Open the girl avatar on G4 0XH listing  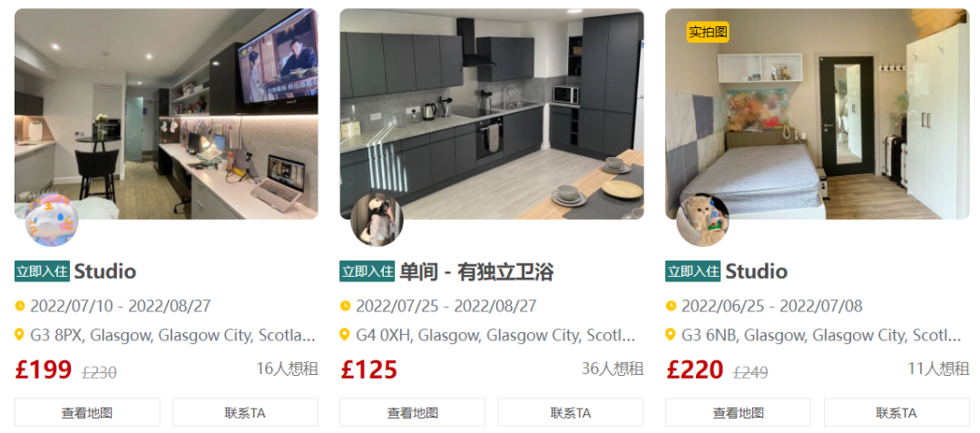click(377, 220)
